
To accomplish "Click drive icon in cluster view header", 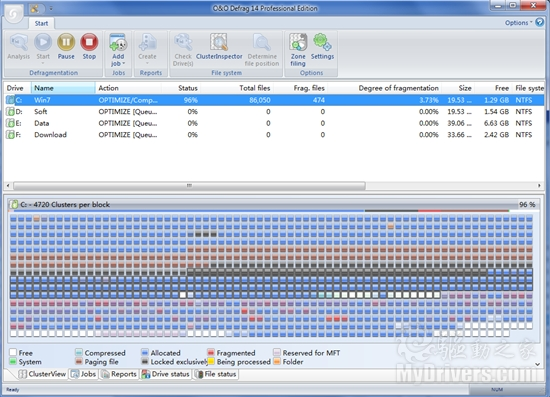I will (x=13, y=204).
